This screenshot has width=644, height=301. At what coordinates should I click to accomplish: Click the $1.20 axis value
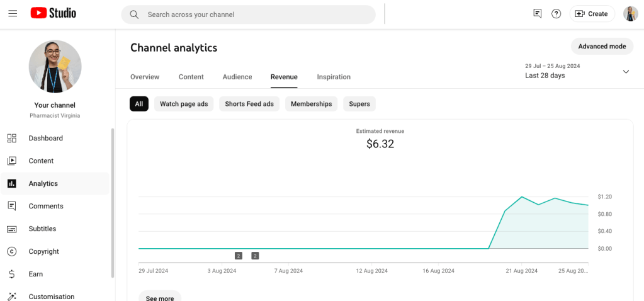605,196
